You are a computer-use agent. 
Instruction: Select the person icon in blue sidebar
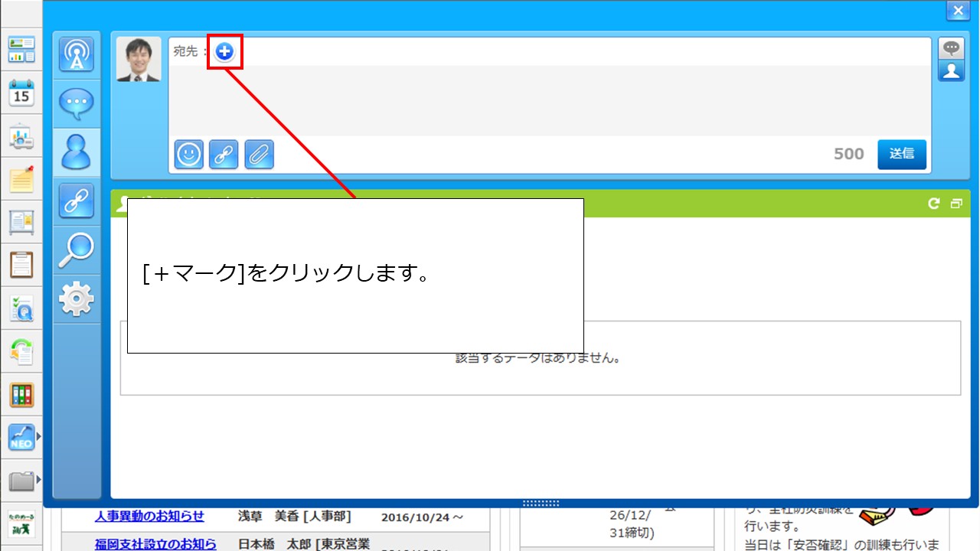[77, 152]
